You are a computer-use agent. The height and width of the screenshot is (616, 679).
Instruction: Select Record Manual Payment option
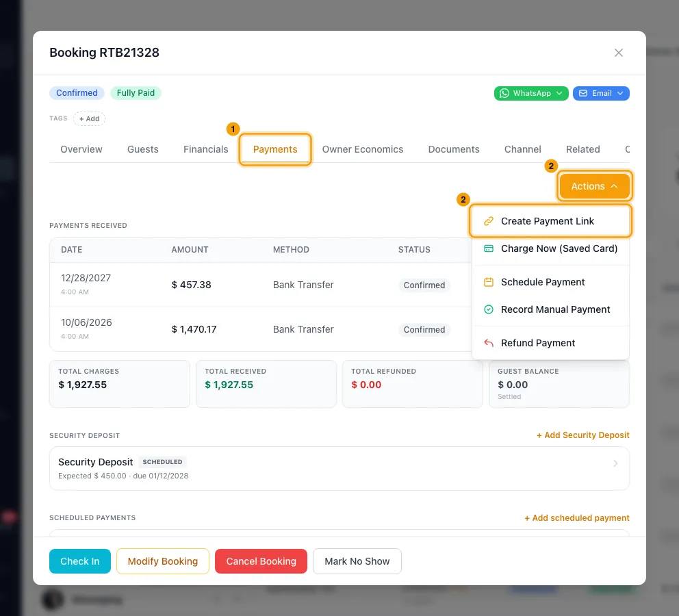click(550, 309)
